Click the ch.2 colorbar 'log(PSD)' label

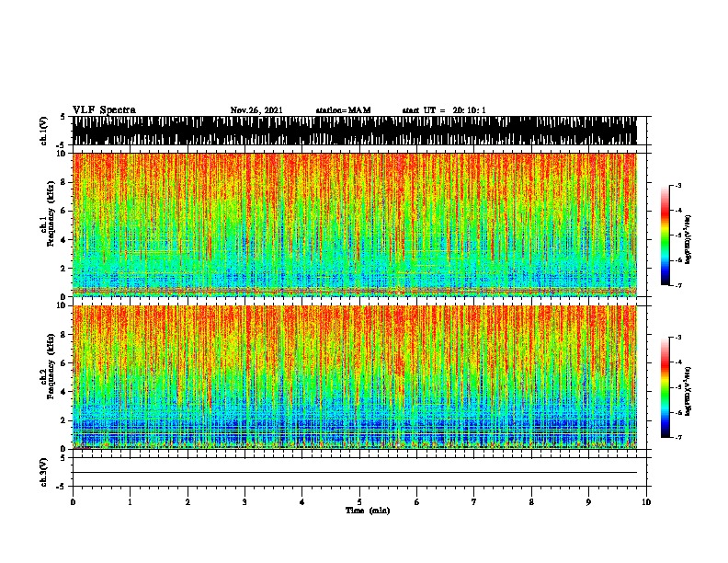pyautogui.click(x=688, y=391)
